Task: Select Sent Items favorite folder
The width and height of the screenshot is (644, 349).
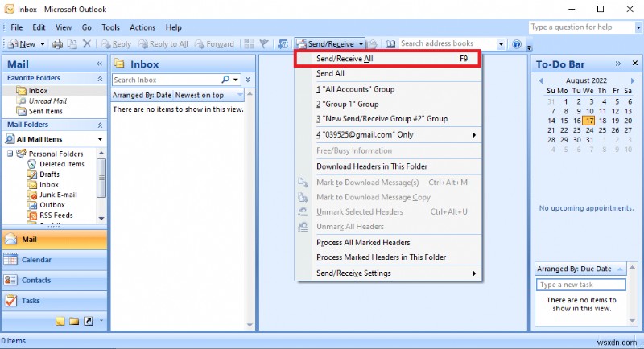Action: (x=45, y=111)
